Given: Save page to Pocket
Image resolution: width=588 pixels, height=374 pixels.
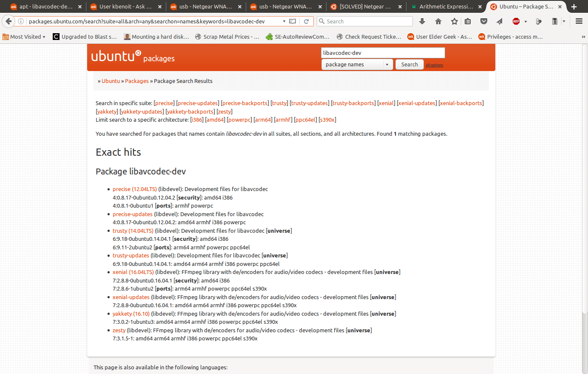Looking at the screenshot, I should tap(484, 21).
